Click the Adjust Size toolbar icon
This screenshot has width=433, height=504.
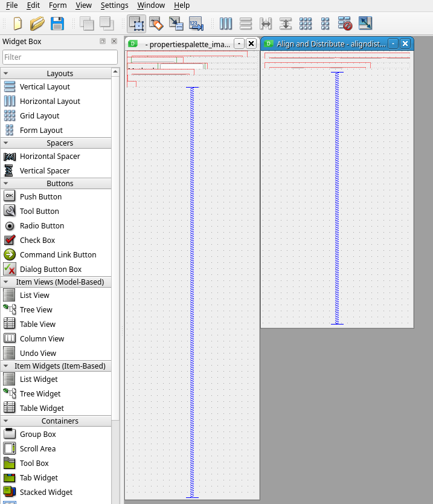point(365,24)
